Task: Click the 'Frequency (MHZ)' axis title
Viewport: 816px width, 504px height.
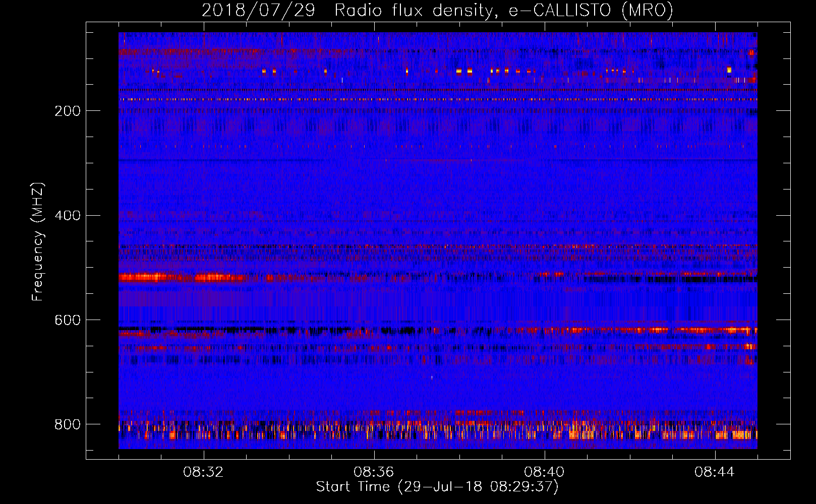Action: pyautogui.click(x=38, y=241)
